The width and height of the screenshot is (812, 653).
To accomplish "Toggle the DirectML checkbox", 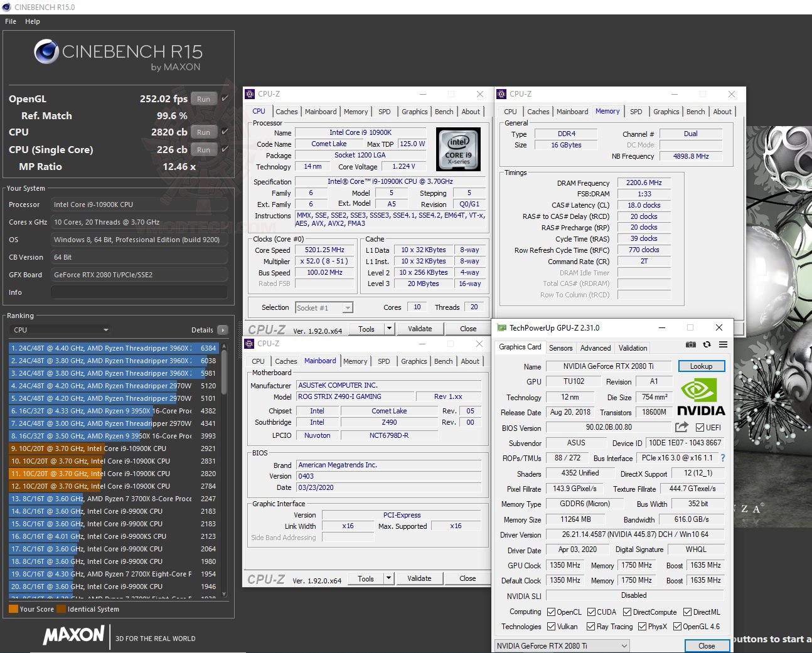I will coord(687,612).
